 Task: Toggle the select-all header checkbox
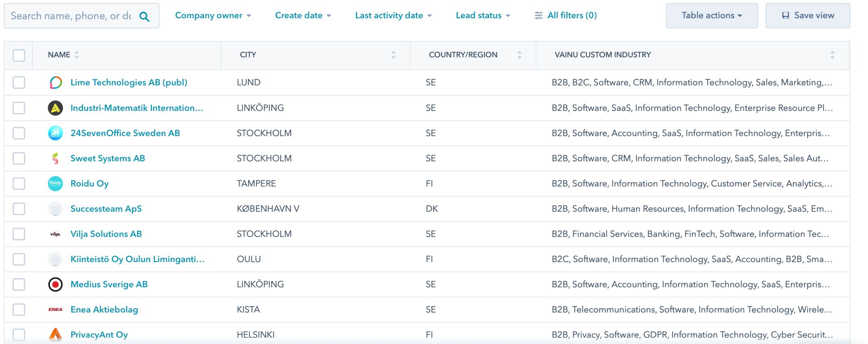(x=19, y=55)
